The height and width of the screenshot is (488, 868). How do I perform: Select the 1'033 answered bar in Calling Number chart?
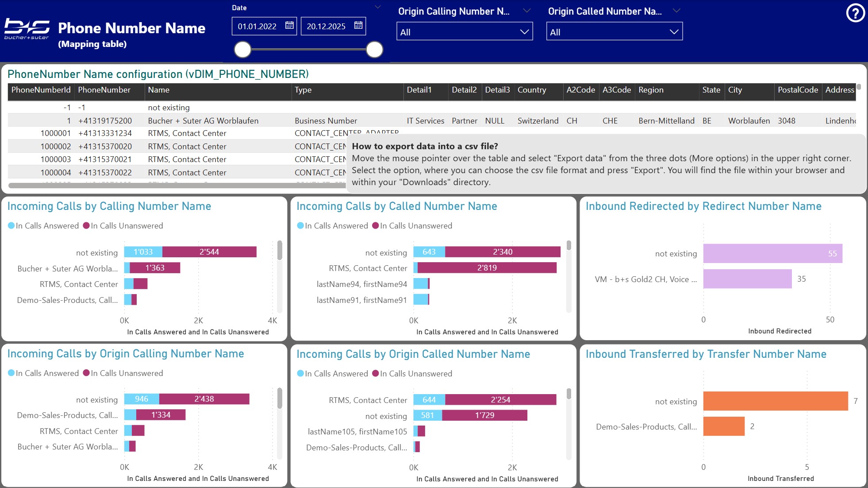point(143,252)
